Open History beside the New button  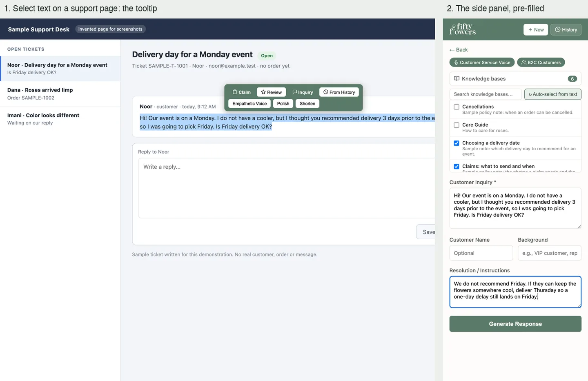click(x=566, y=30)
